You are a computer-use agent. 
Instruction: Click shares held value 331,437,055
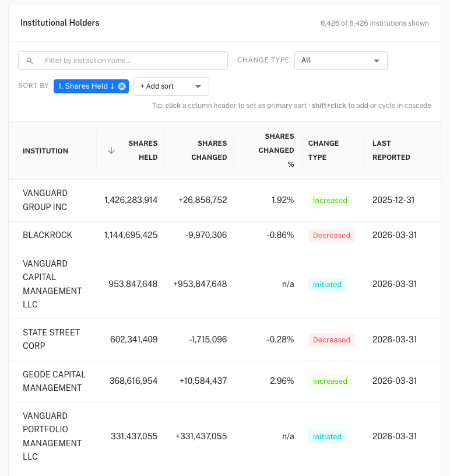coord(134,436)
